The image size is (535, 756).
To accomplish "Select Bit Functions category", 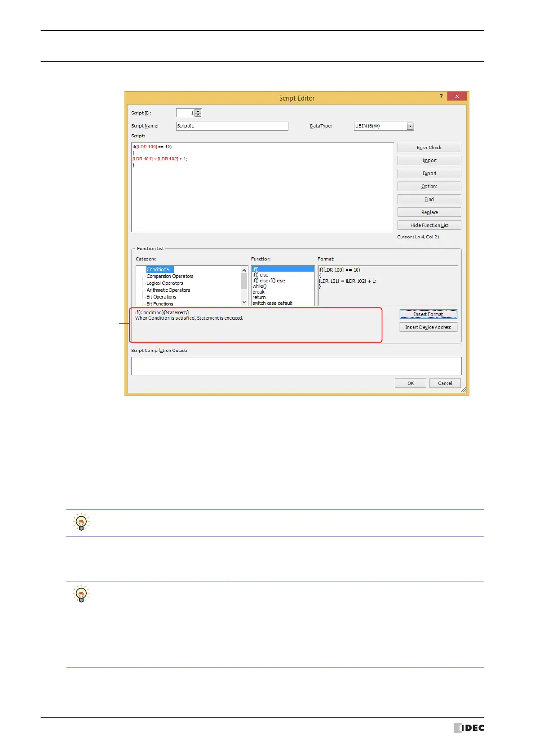I will pyautogui.click(x=160, y=304).
